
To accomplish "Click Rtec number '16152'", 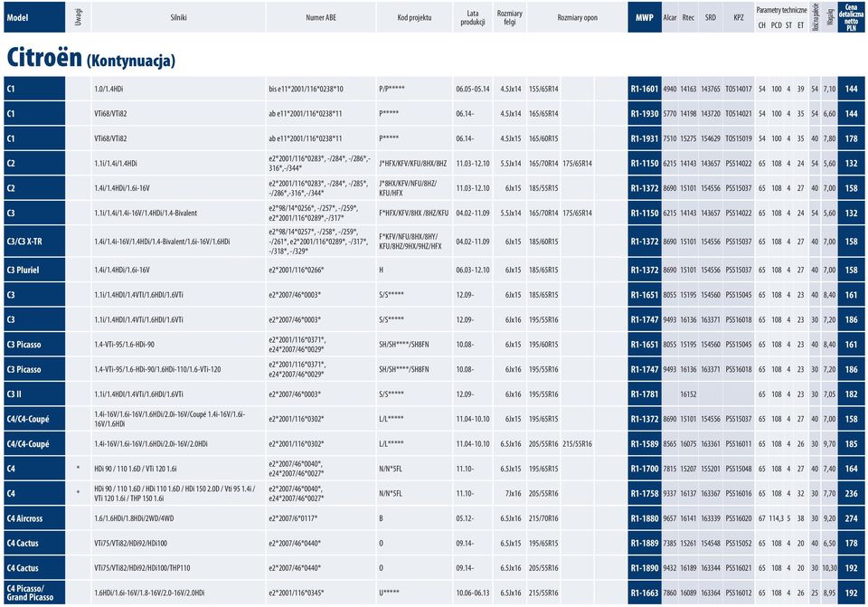I will 688,394.
